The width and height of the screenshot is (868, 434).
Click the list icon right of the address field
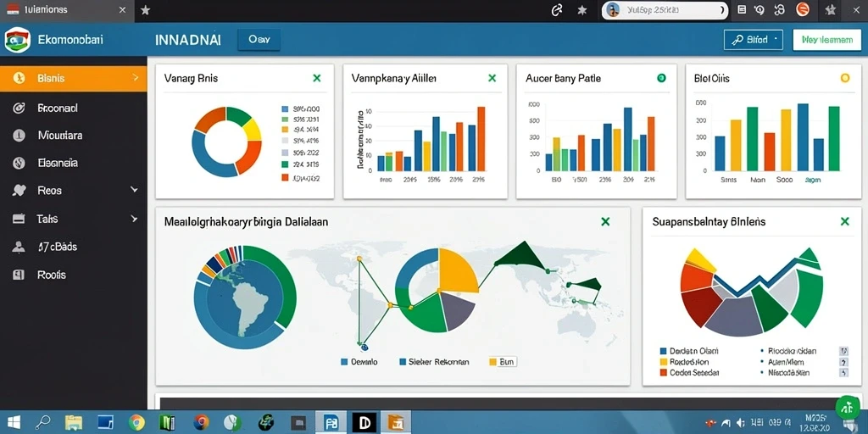tap(742, 9)
